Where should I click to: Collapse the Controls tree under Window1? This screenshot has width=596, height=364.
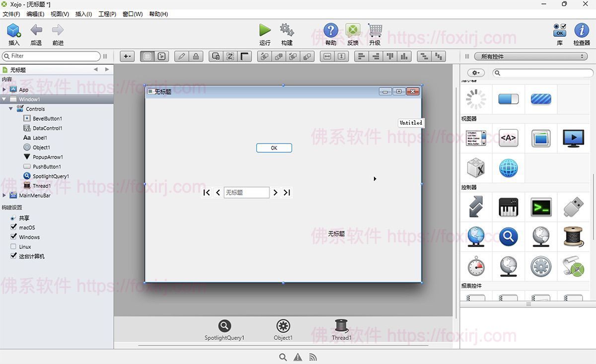[x=11, y=109]
